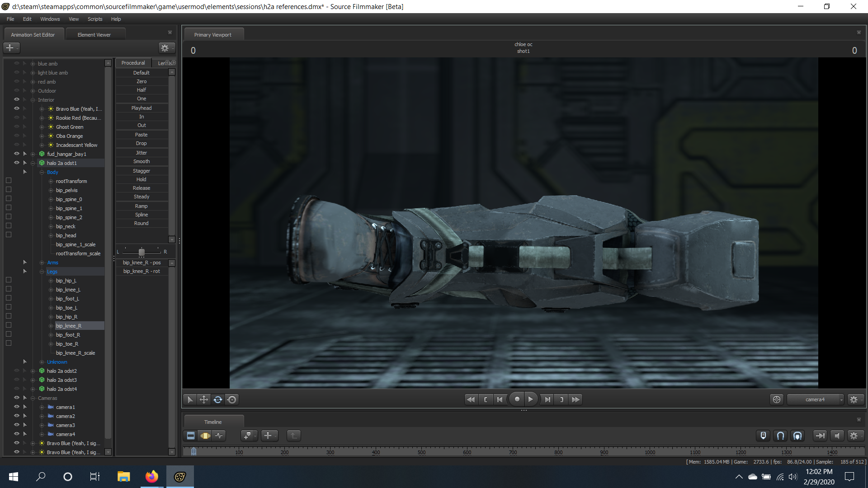Screen dimensions: 868x488
Task: Open the File menu
Action: pyautogui.click(x=10, y=19)
